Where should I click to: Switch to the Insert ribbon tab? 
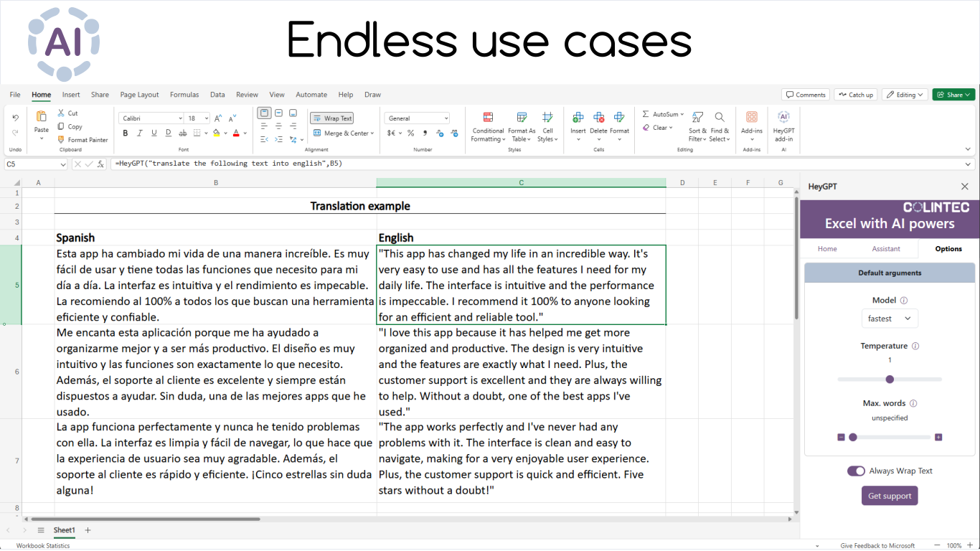(x=71, y=95)
